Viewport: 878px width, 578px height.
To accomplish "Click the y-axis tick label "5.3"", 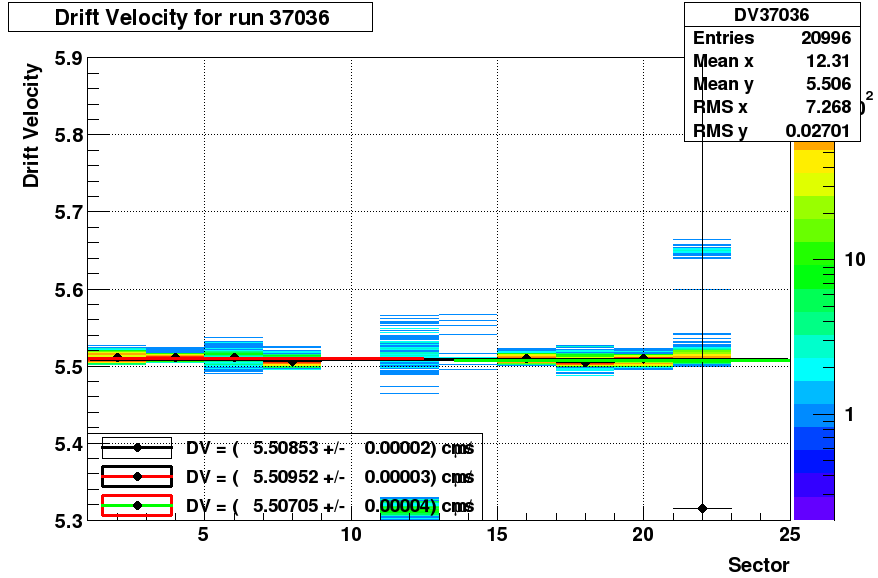I will click(68, 521).
